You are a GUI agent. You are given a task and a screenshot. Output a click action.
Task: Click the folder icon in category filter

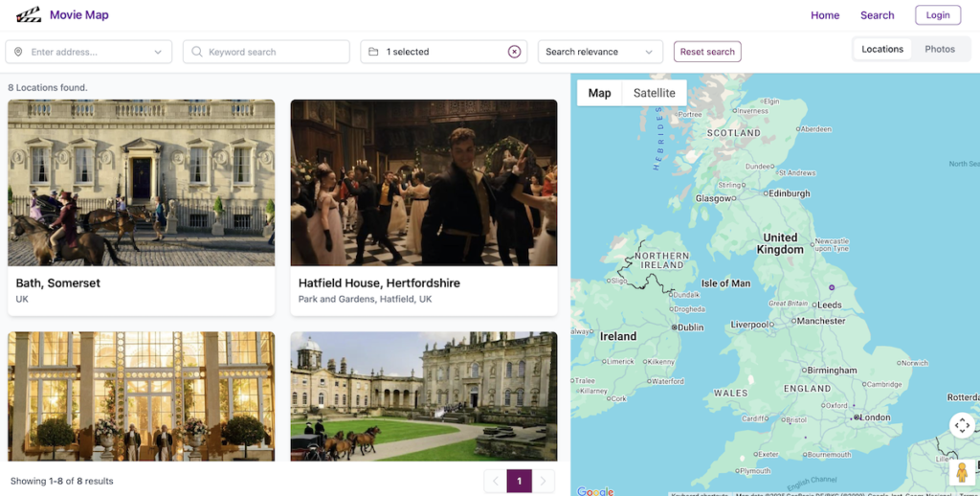[373, 52]
